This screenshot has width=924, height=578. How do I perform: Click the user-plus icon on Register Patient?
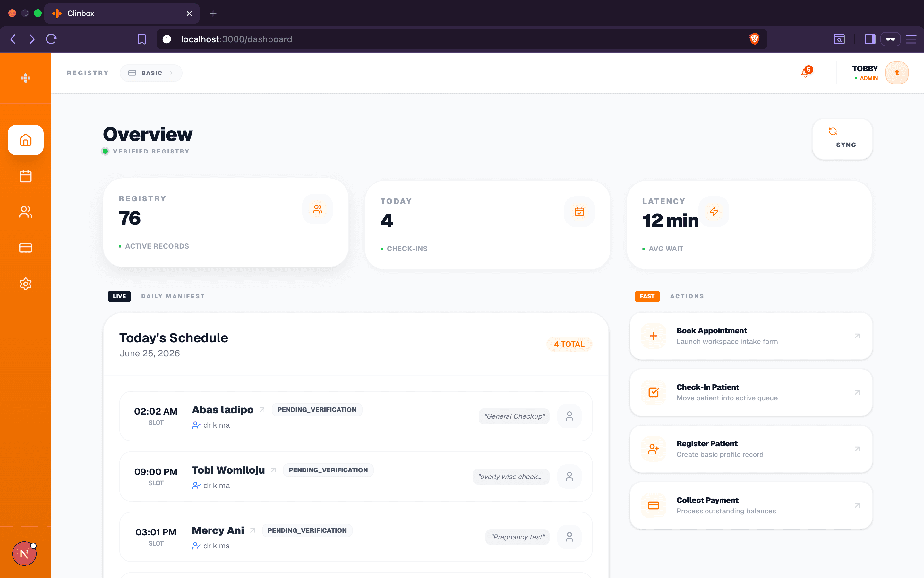click(653, 449)
